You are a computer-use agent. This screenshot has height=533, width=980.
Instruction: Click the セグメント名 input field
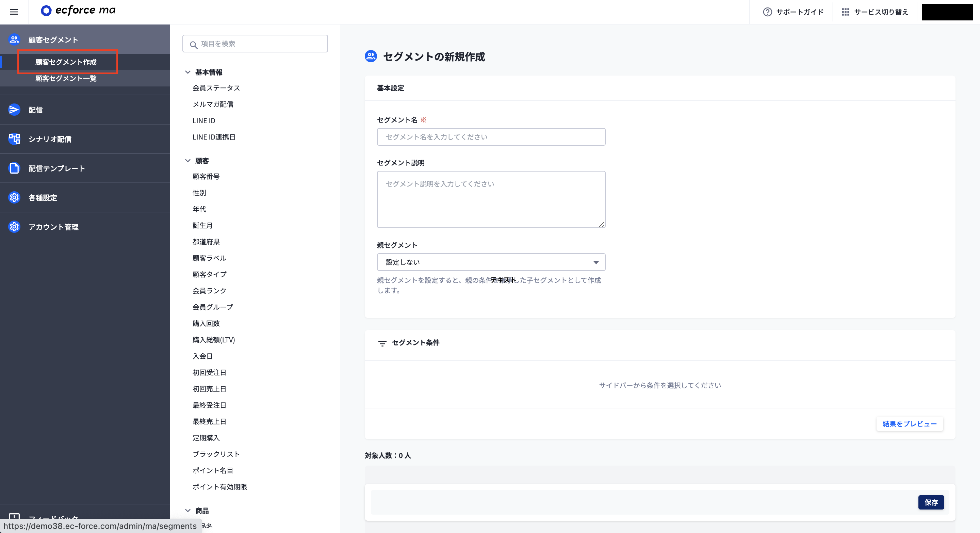(x=491, y=136)
